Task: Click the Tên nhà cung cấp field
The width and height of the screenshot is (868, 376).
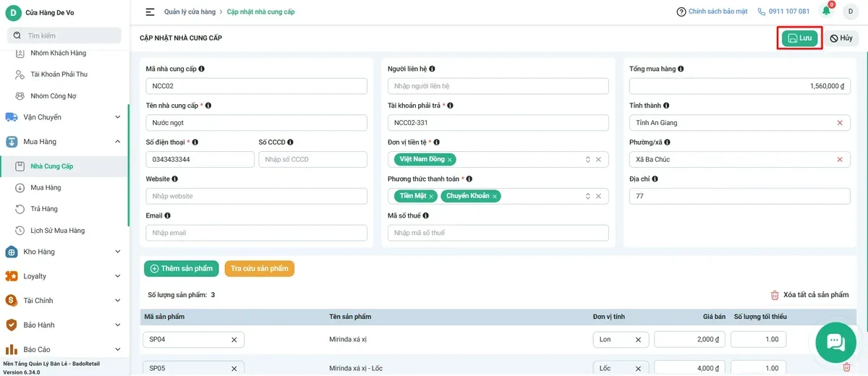Action: point(256,123)
